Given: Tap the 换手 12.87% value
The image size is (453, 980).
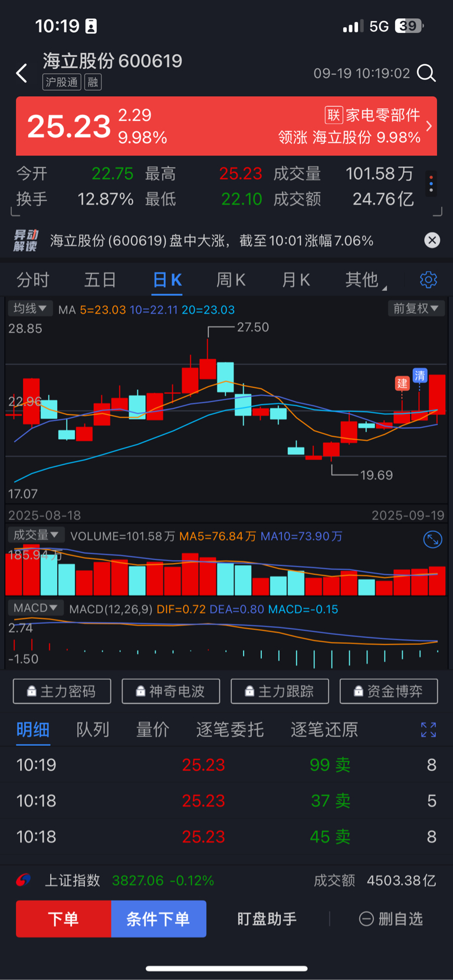Looking at the screenshot, I should click(x=106, y=199).
